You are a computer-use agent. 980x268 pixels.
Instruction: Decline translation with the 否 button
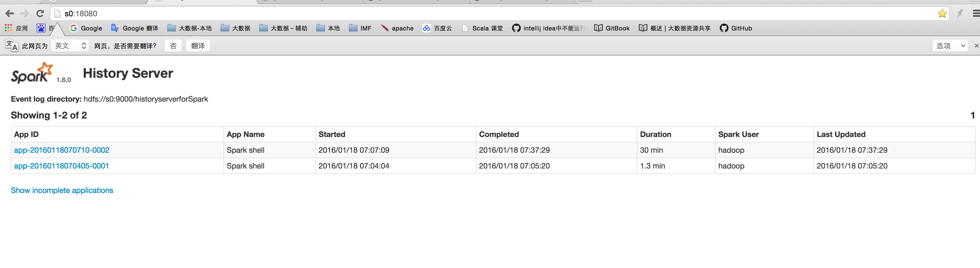coord(173,46)
